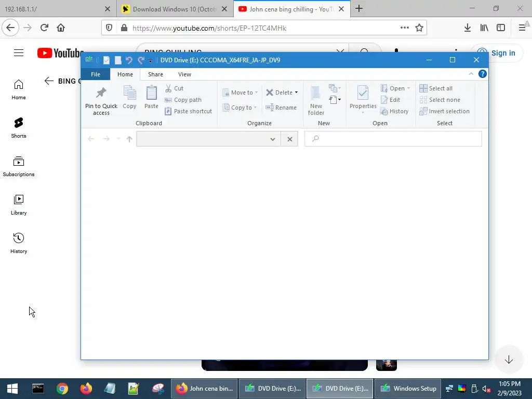532x399 pixels.
Task: Click Select none in ribbon
Action: 440,100
